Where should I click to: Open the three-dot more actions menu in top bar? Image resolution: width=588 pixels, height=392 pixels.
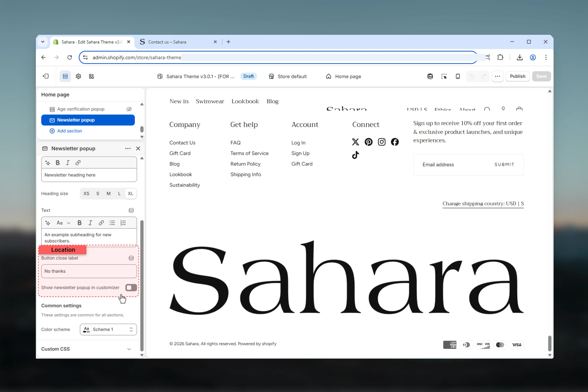[x=497, y=76]
